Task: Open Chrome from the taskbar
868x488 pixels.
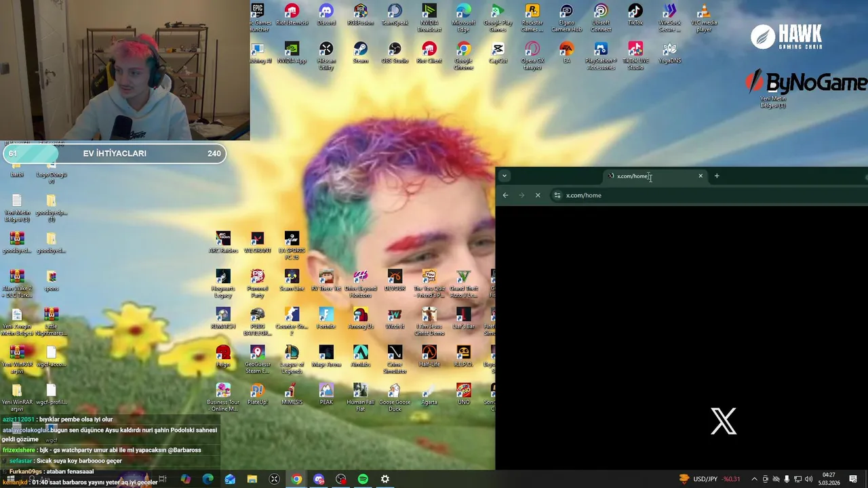Action: tap(296, 479)
